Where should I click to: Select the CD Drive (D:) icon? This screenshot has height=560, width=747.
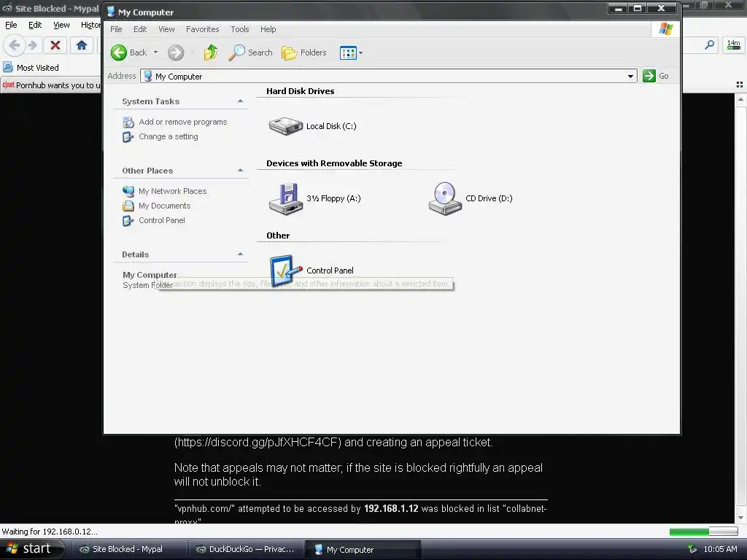[x=445, y=198]
